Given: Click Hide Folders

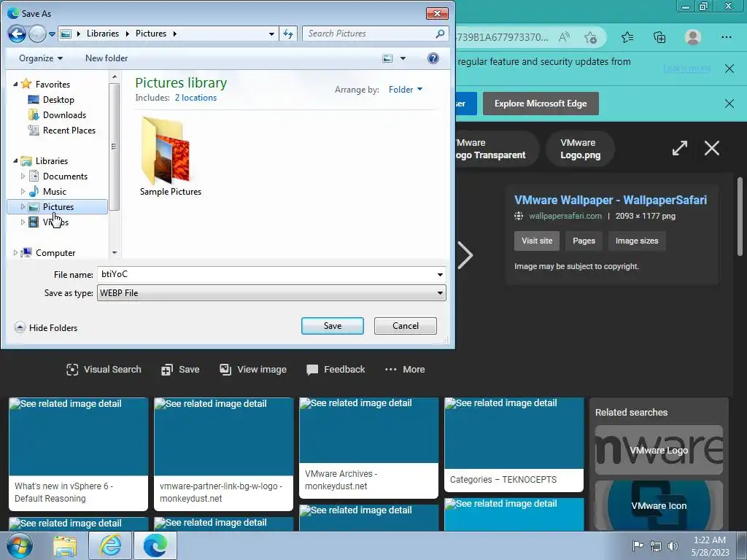Looking at the screenshot, I should (46, 327).
